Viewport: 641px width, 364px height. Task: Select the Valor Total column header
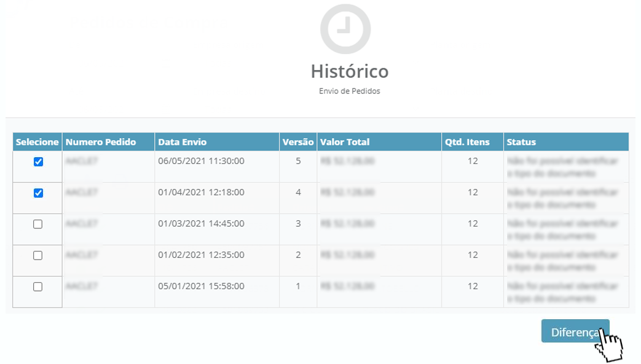(344, 142)
